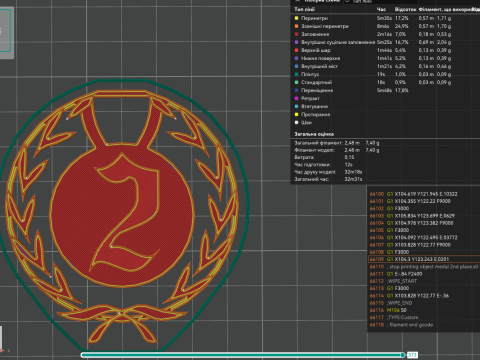
Task: Click the Філамент моделі summary row
Action: pos(337,150)
